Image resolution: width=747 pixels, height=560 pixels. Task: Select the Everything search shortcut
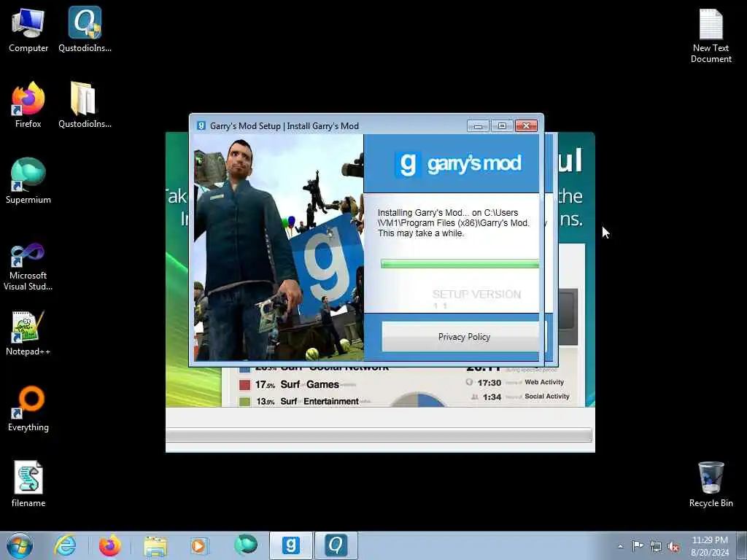(x=28, y=408)
